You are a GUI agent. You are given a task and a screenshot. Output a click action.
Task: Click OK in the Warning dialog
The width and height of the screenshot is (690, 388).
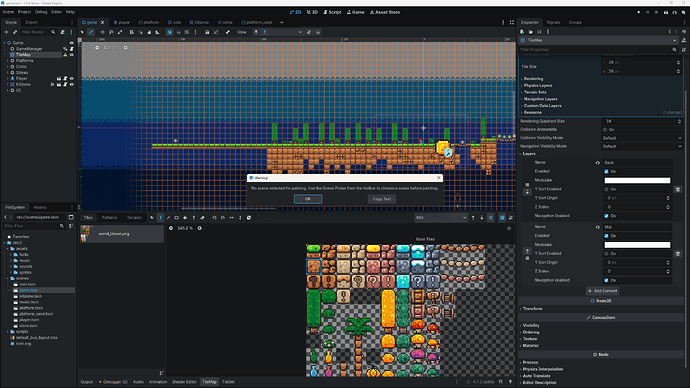click(308, 199)
